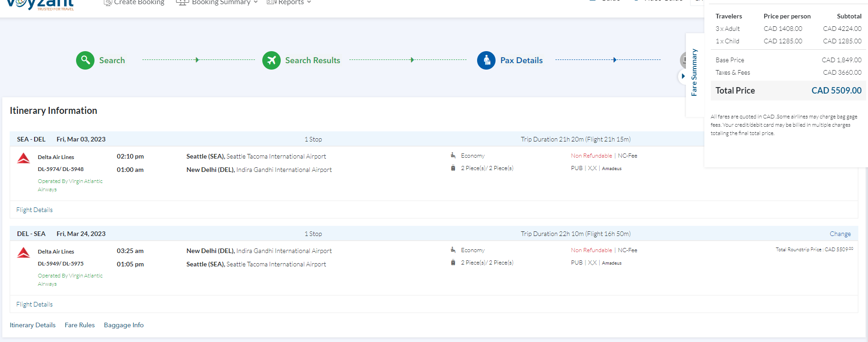Switch to the Fare Rules tab
Image resolution: width=868 pixels, height=342 pixels.
pyautogui.click(x=80, y=325)
